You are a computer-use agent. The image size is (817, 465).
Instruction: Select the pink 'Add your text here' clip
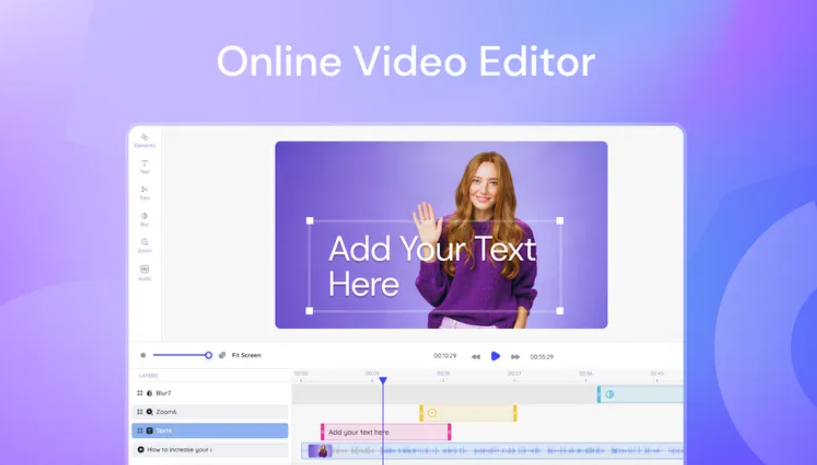click(x=386, y=432)
